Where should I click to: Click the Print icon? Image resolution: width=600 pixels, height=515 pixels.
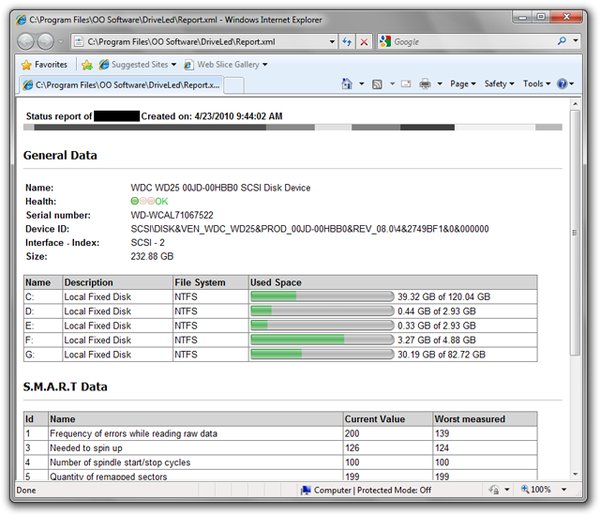tap(425, 84)
